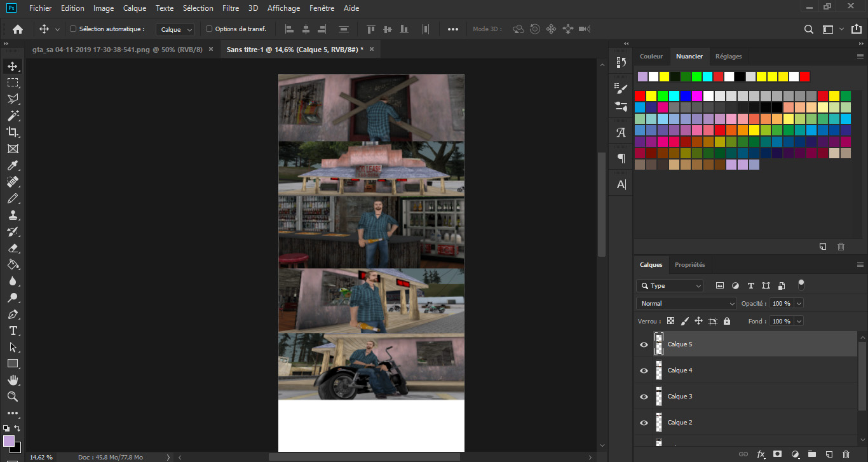The image size is (868, 462).
Task: Click the zoom percentage field showing 14,62 %
Action: (x=42, y=457)
